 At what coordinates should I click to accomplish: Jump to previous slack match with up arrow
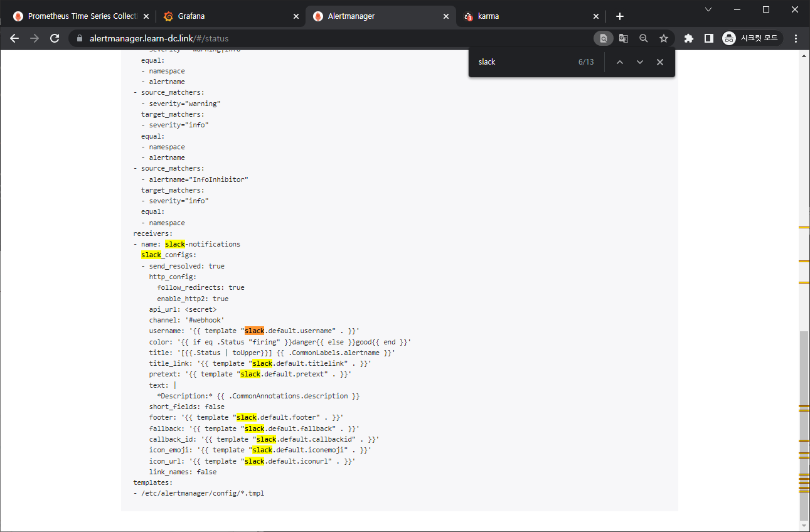click(619, 61)
